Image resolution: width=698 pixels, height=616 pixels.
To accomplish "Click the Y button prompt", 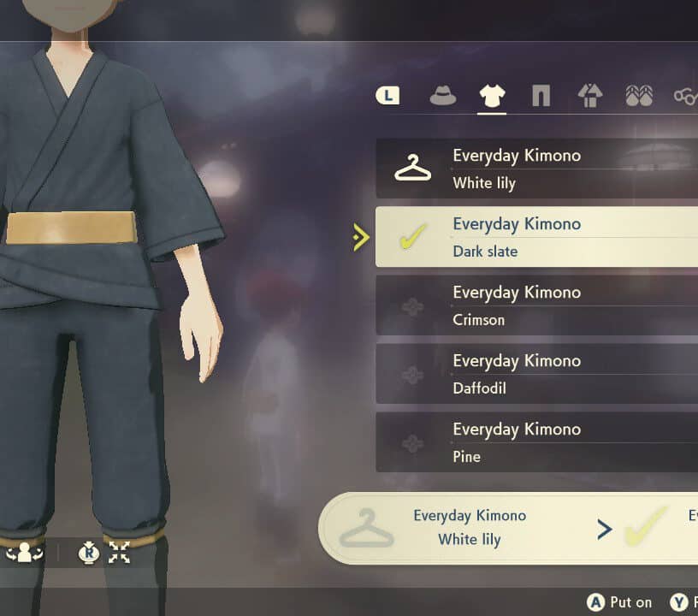I will click(680, 602).
